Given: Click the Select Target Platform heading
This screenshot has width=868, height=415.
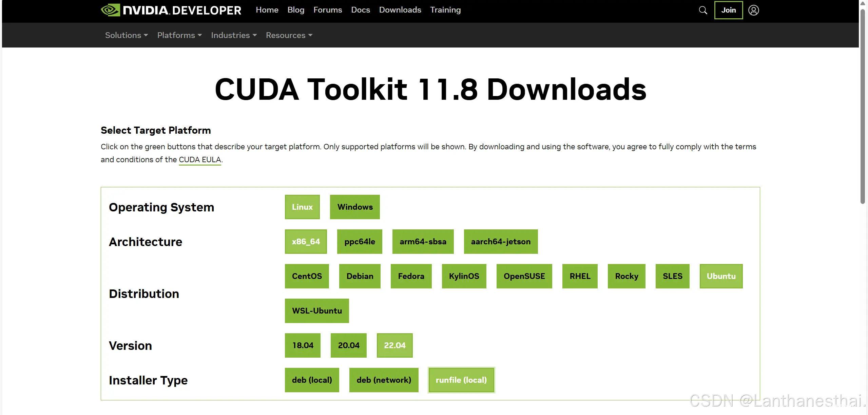Looking at the screenshot, I should pos(156,130).
